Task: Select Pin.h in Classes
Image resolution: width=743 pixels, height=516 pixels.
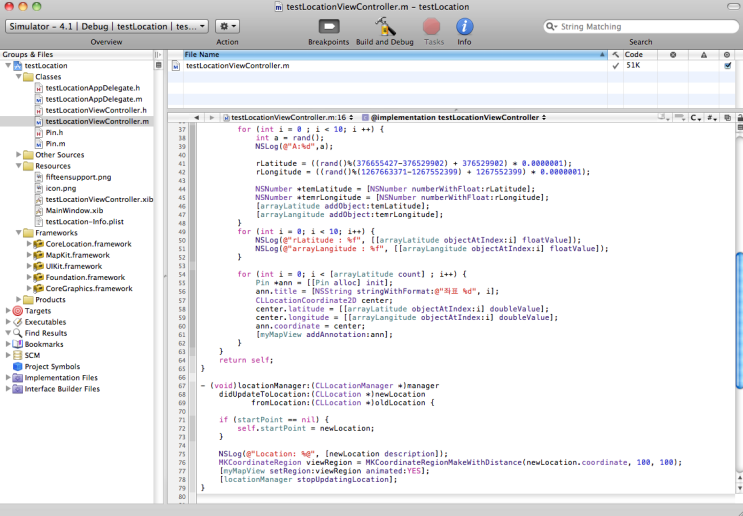Action: tap(54, 132)
